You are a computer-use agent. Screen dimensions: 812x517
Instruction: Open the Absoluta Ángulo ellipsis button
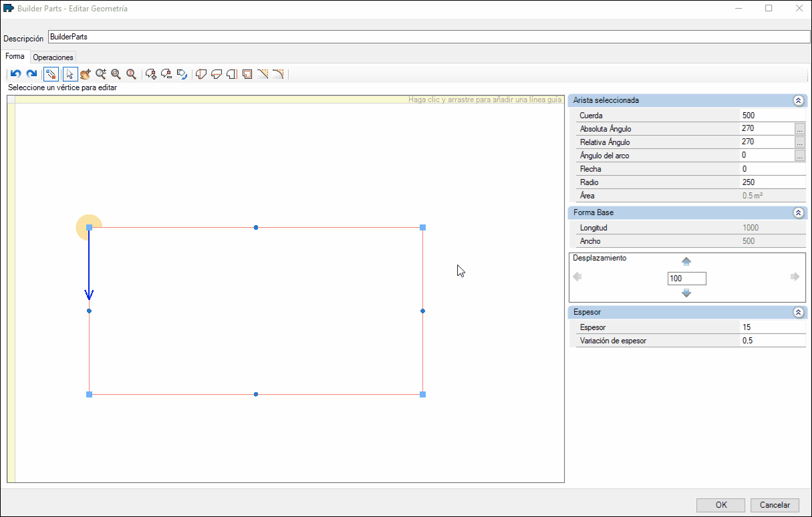799,128
